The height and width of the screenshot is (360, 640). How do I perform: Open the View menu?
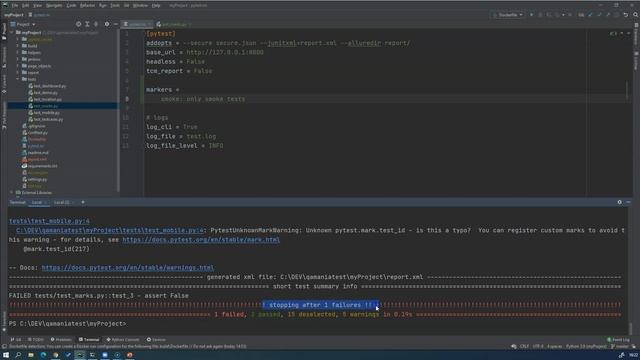click(x=37, y=5)
